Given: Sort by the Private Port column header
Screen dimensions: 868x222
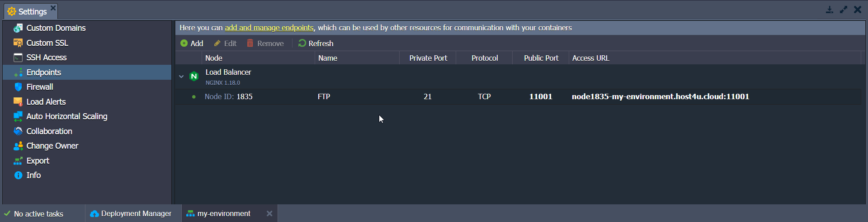Looking at the screenshot, I should click(428, 58).
